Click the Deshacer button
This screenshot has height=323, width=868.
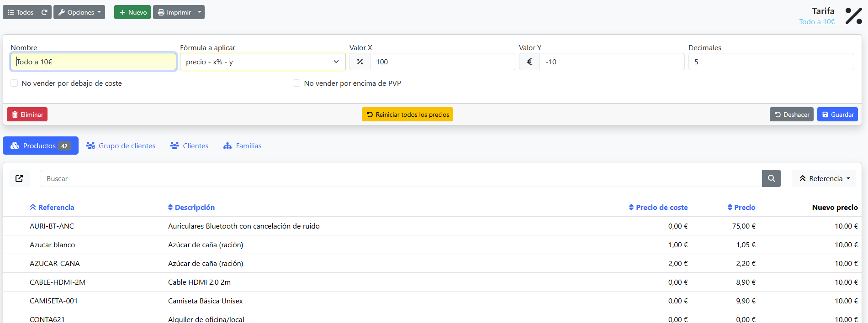click(792, 115)
